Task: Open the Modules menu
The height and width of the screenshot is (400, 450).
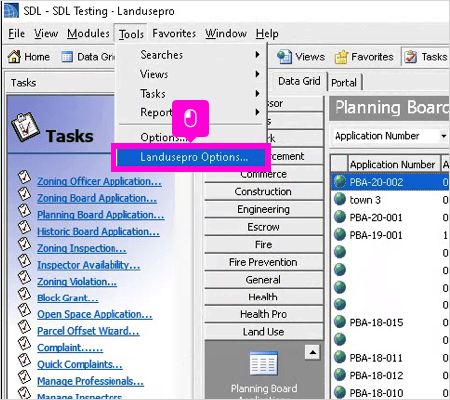Action: click(x=88, y=34)
